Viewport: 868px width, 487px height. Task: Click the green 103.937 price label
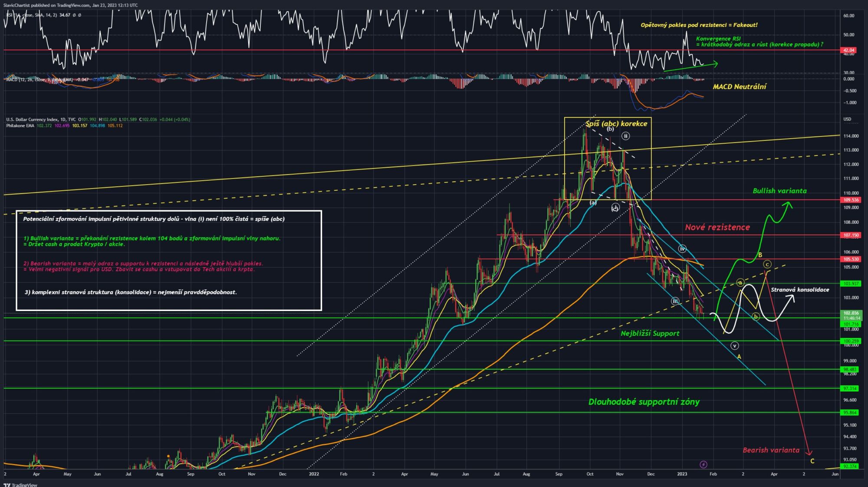(x=851, y=283)
